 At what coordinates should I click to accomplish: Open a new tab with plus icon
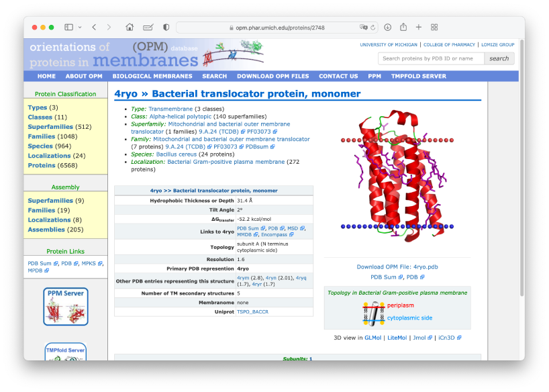pos(419,28)
